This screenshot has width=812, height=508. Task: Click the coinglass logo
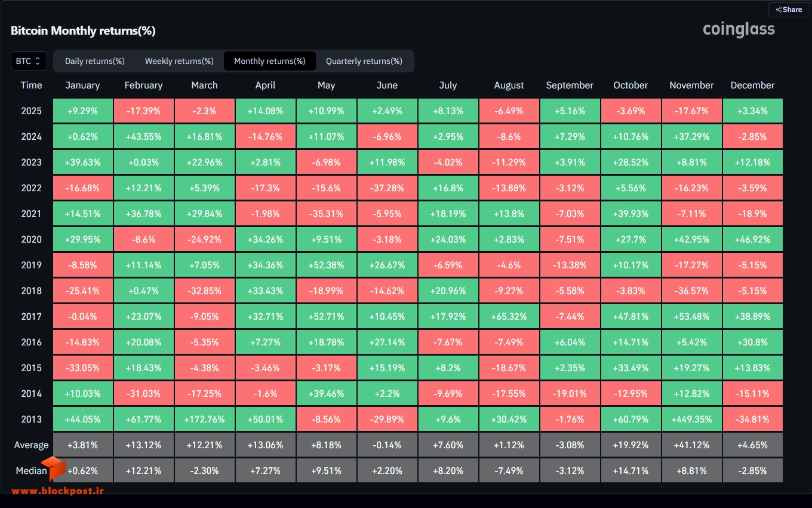(x=739, y=29)
